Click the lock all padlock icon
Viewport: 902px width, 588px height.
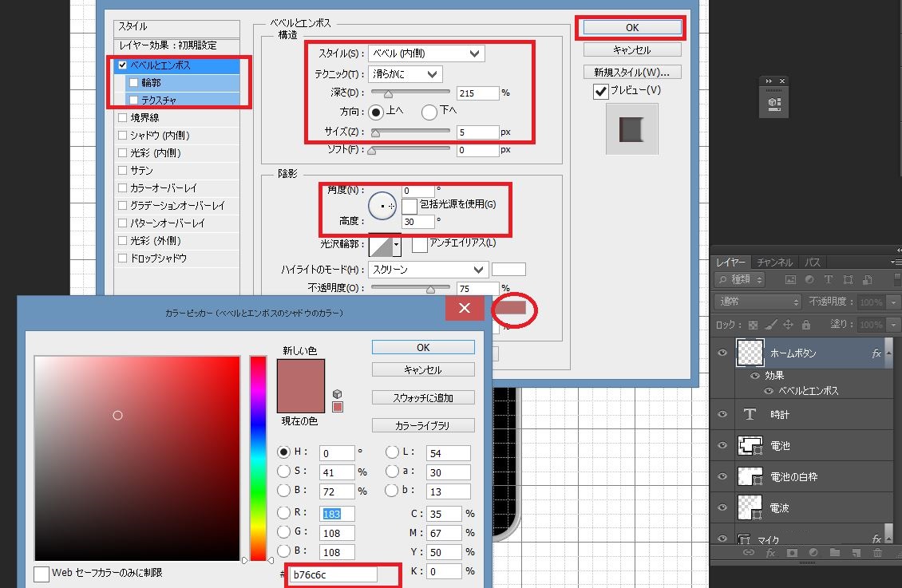tap(806, 325)
